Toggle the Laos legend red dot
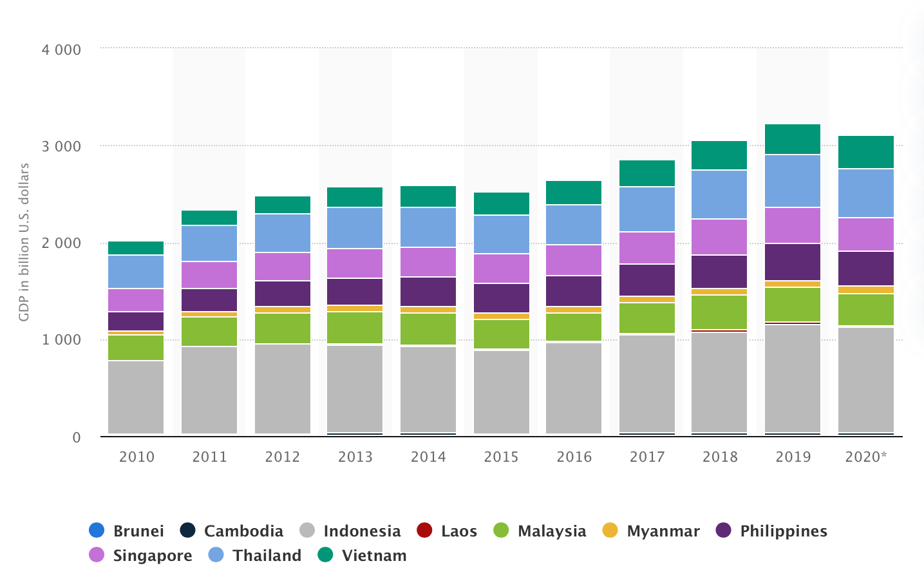 point(424,531)
